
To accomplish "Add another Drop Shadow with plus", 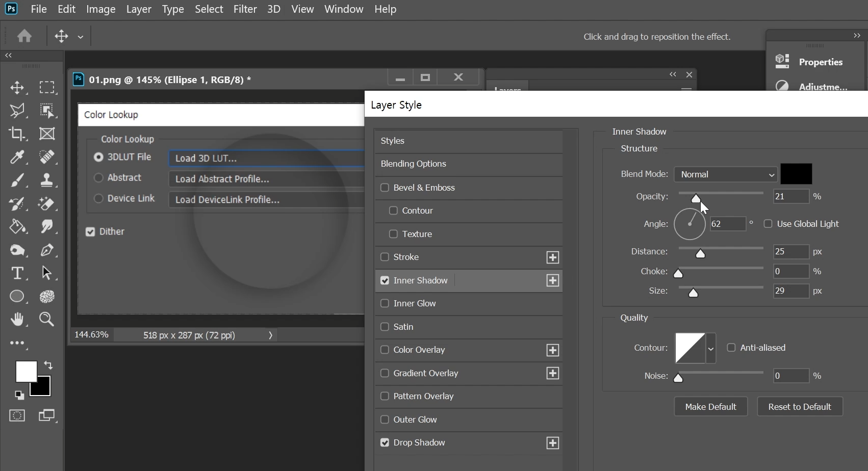I will tap(553, 443).
